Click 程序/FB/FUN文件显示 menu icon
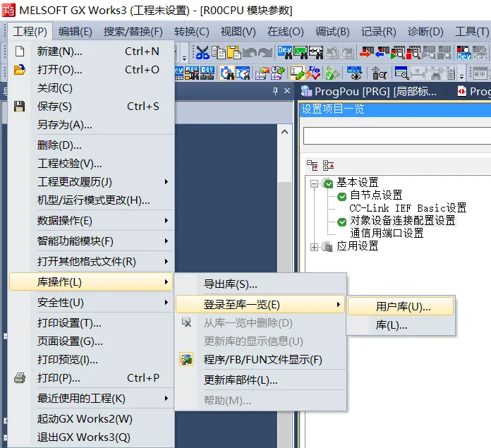This screenshot has width=491, height=448. point(186,359)
